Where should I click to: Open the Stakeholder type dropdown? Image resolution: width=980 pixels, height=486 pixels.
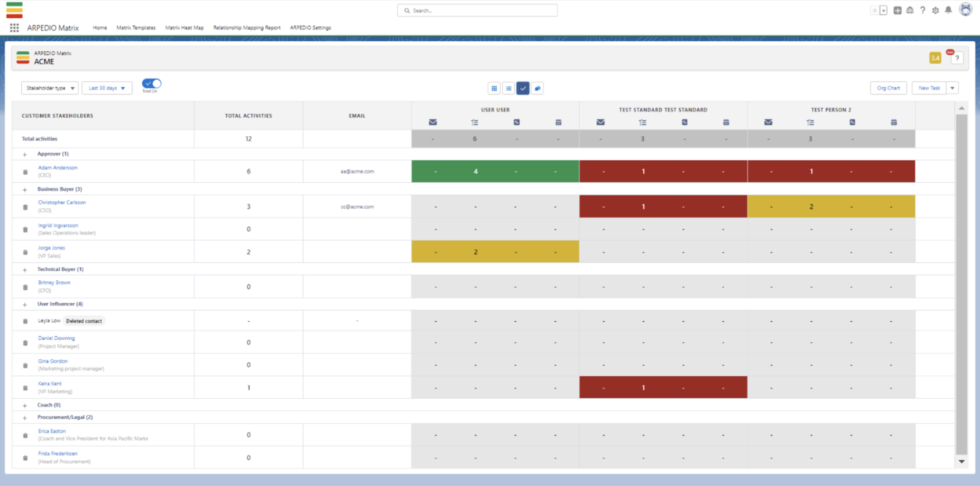point(49,88)
